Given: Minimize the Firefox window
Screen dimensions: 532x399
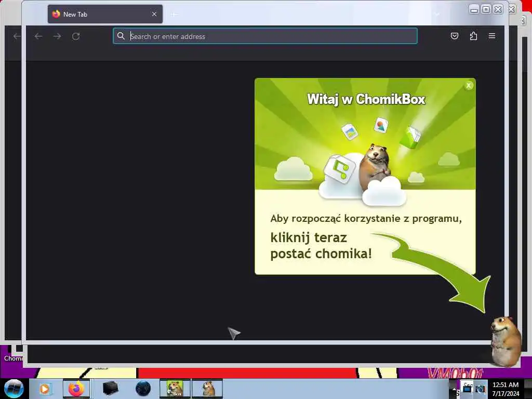Looking at the screenshot, I should click(x=474, y=9).
